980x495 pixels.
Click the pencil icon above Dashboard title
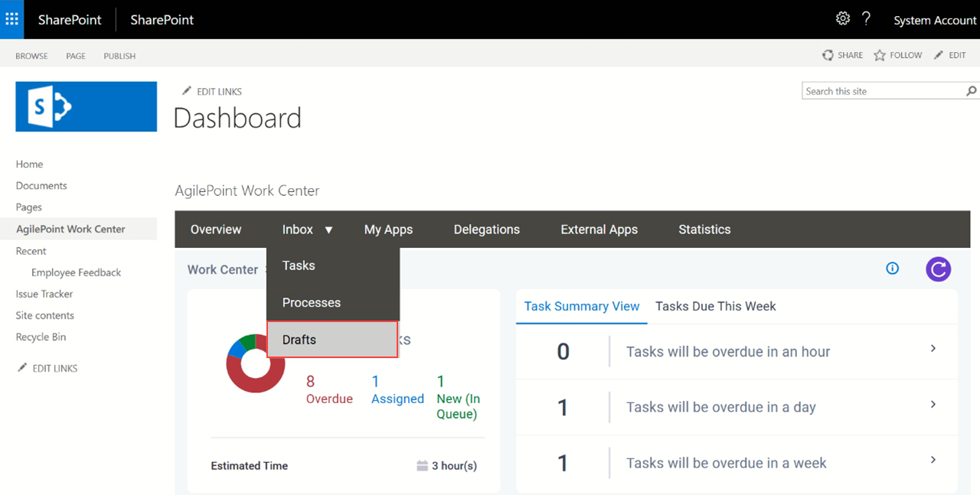pos(186,91)
